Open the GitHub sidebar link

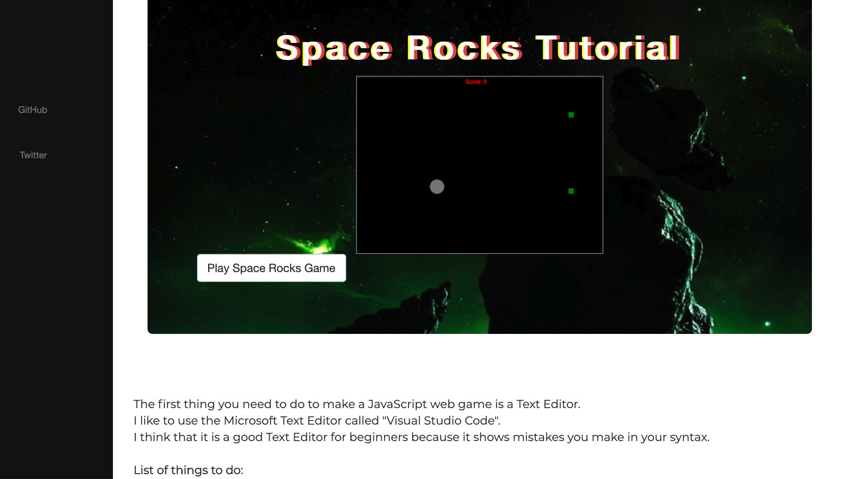[x=33, y=110]
